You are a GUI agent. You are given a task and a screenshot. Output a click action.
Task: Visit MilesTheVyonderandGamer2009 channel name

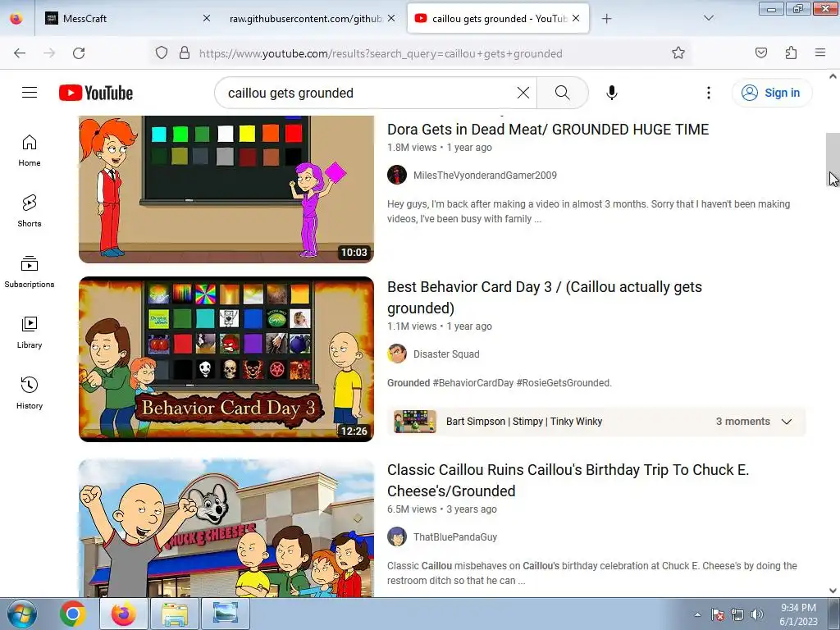click(x=485, y=176)
